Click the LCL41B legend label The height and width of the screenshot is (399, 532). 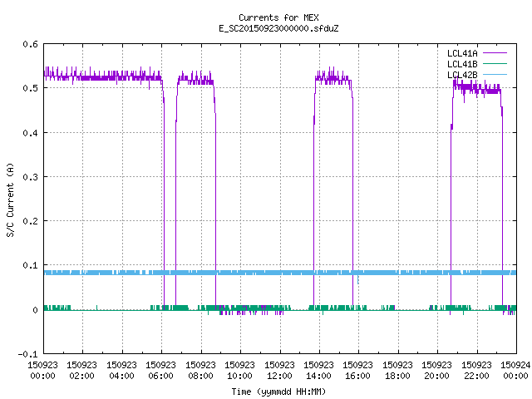[x=462, y=64]
